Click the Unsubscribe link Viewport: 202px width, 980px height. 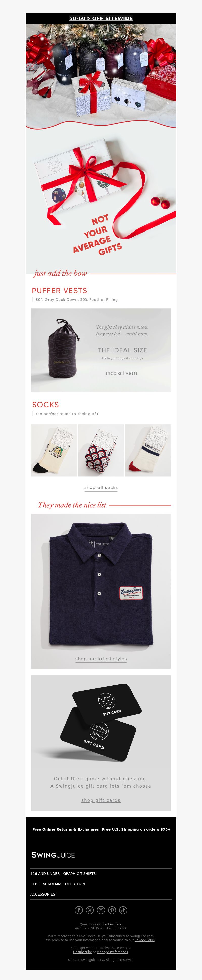point(83,952)
